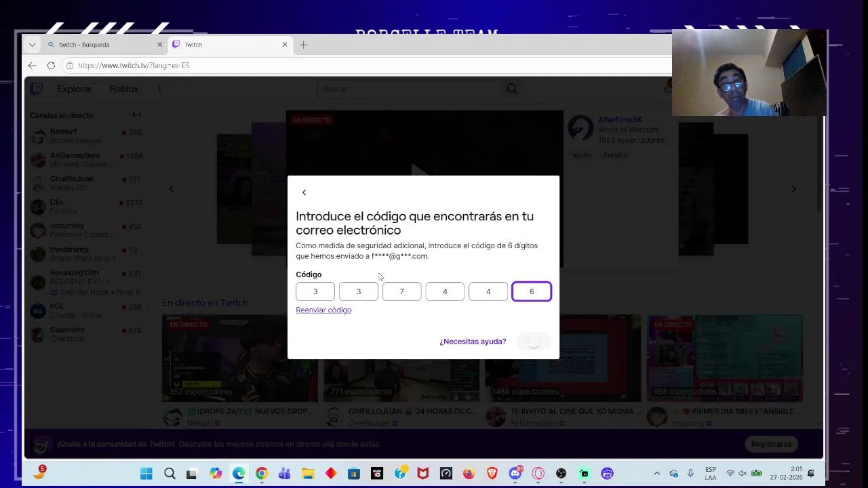Open the Roxasorg13th channel in the sidebar

coord(87,281)
